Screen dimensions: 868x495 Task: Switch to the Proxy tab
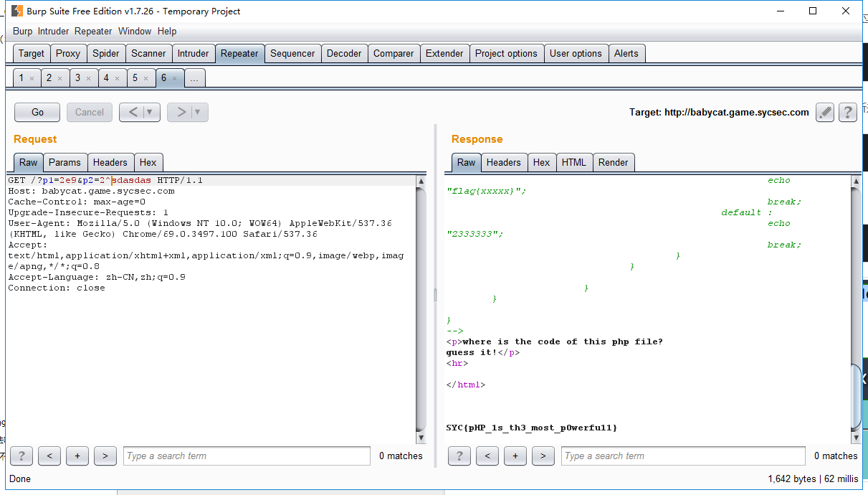[68, 53]
